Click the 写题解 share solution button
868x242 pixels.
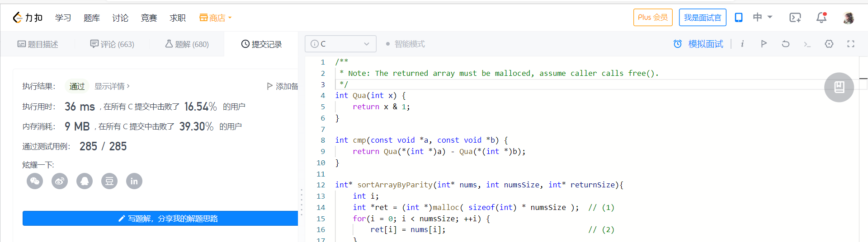click(160, 219)
